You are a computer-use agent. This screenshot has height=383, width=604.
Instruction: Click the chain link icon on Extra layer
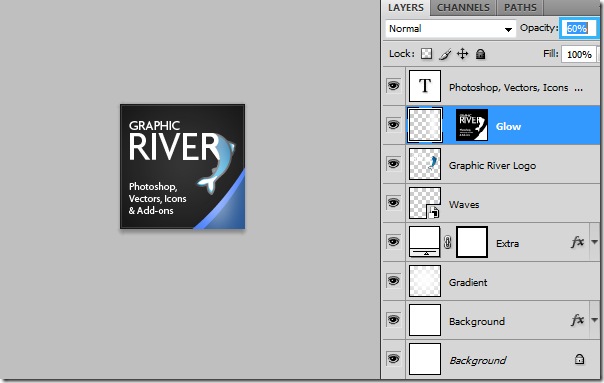tap(448, 242)
